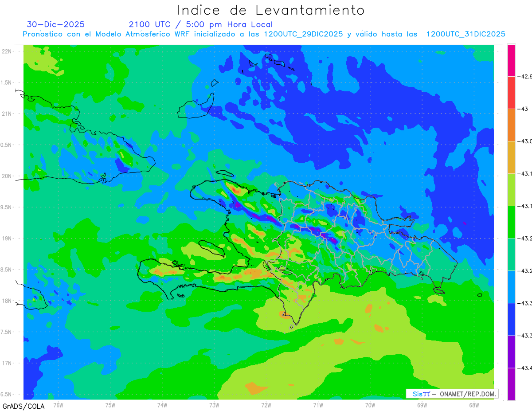This screenshot has height=411, width=532.
Task: Click the '9.5N' latitude axis label
Action: [x=7, y=207]
